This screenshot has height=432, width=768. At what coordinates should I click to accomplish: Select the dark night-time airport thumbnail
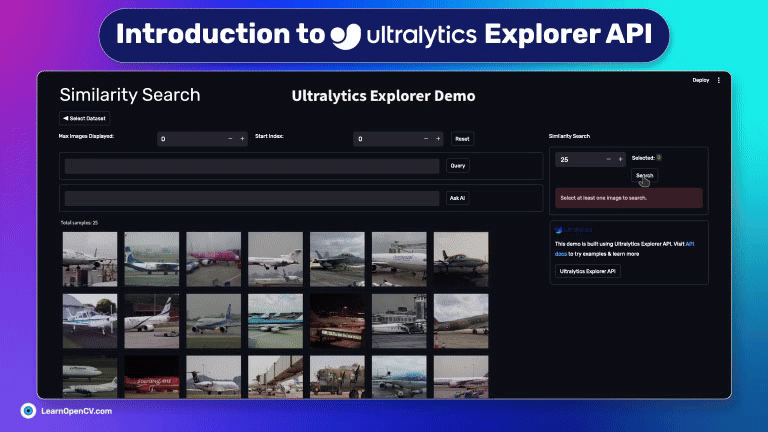click(337, 321)
